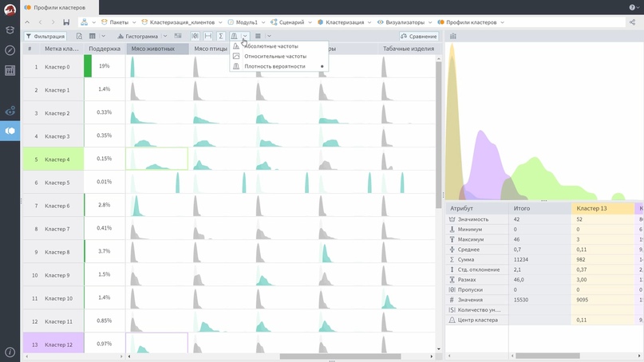Open dropdown arrow after Пакеты breadcrumb

tap(133, 22)
